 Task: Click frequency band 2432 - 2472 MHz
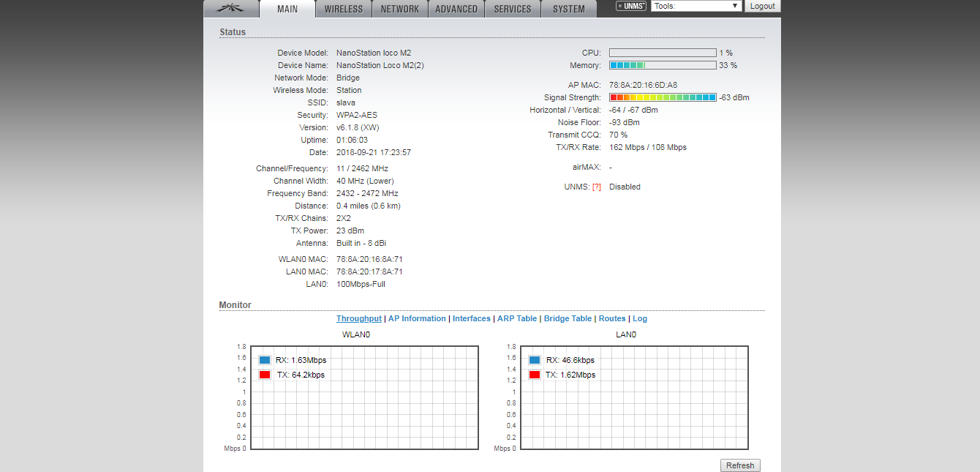pos(367,193)
